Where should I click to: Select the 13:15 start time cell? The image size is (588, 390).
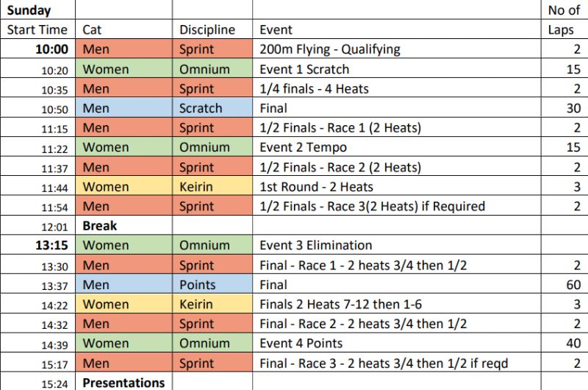(38, 245)
